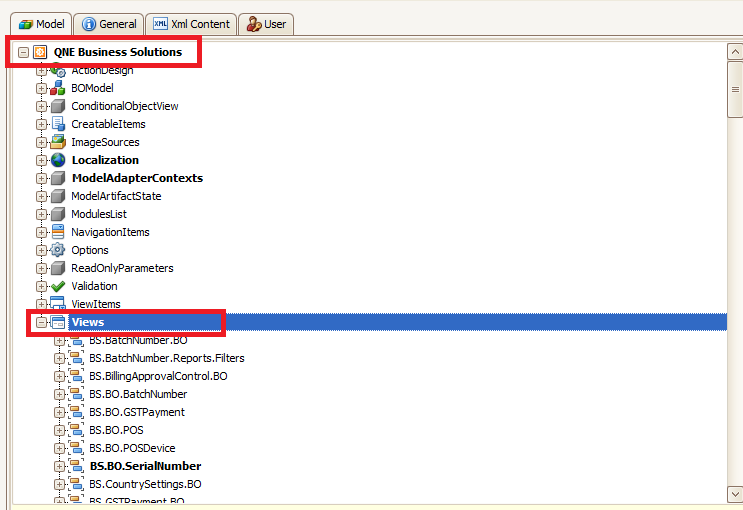Select the NavigationItems tree item
Viewport: 743px width, 510px height.
[x=110, y=232]
